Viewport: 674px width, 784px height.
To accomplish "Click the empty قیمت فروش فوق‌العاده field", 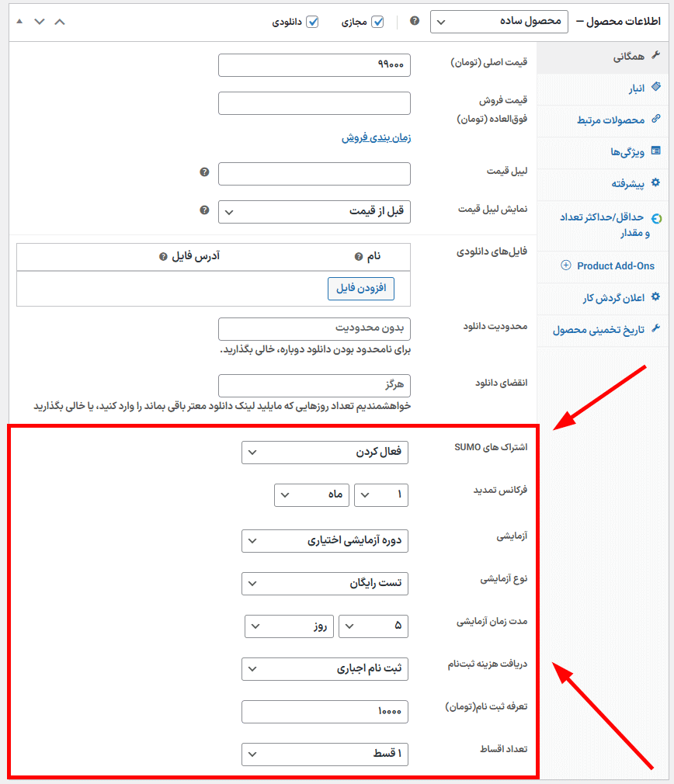I will [x=314, y=103].
